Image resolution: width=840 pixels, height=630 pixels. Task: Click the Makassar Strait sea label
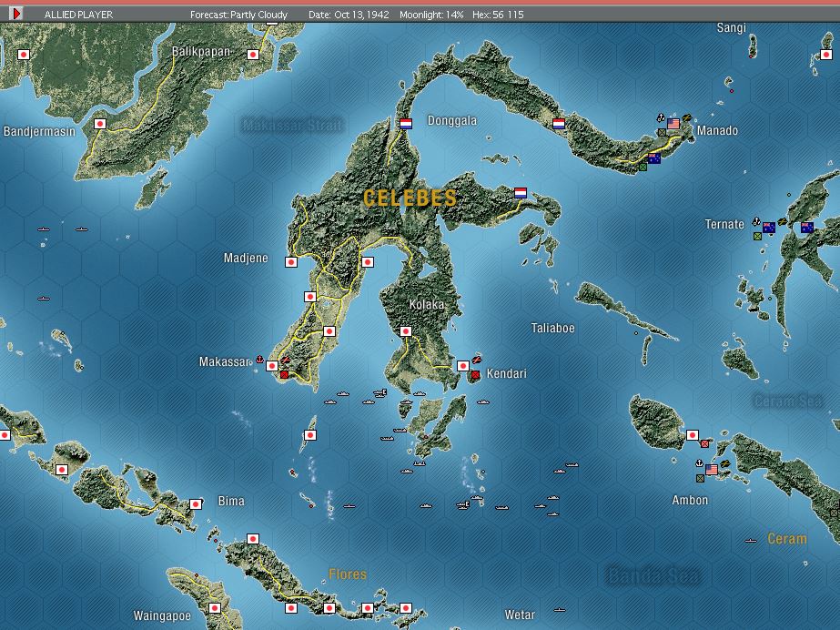tap(292, 126)
